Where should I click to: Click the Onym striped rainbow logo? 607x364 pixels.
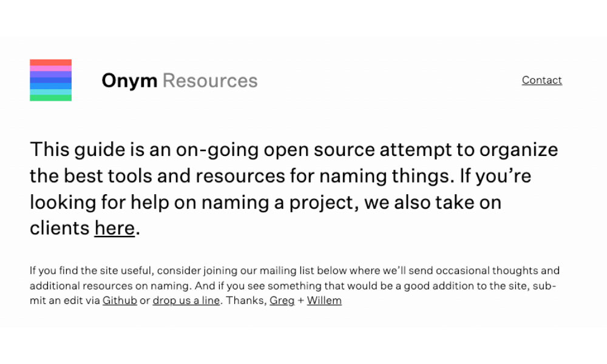(x=50, y=80)
